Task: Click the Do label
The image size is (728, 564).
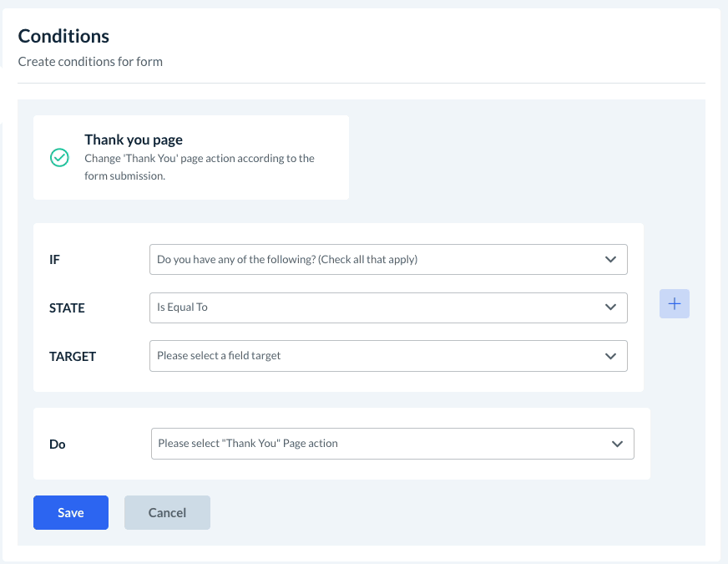Action: (x=58, y=445)
